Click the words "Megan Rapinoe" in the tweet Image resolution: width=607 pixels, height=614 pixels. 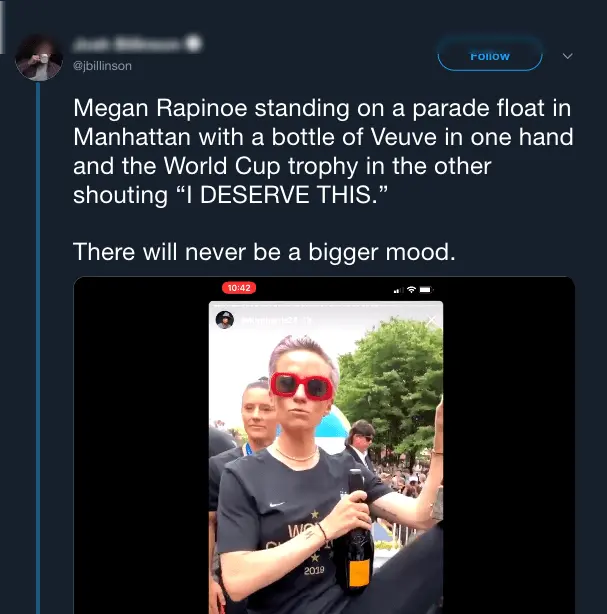[x=150, y=107]
